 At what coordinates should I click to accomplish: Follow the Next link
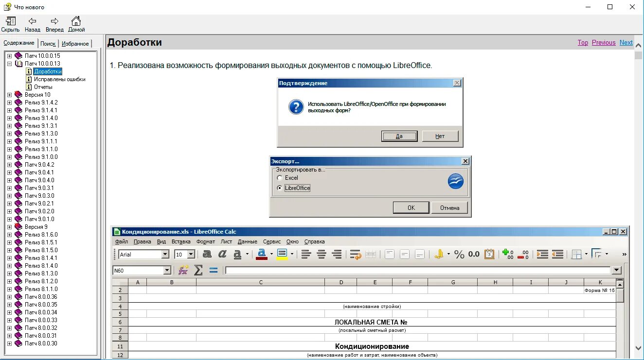point(626,43)
